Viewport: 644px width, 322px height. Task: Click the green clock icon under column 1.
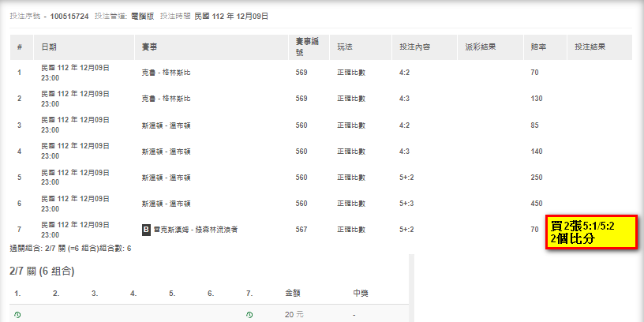(x=17, y=315)
